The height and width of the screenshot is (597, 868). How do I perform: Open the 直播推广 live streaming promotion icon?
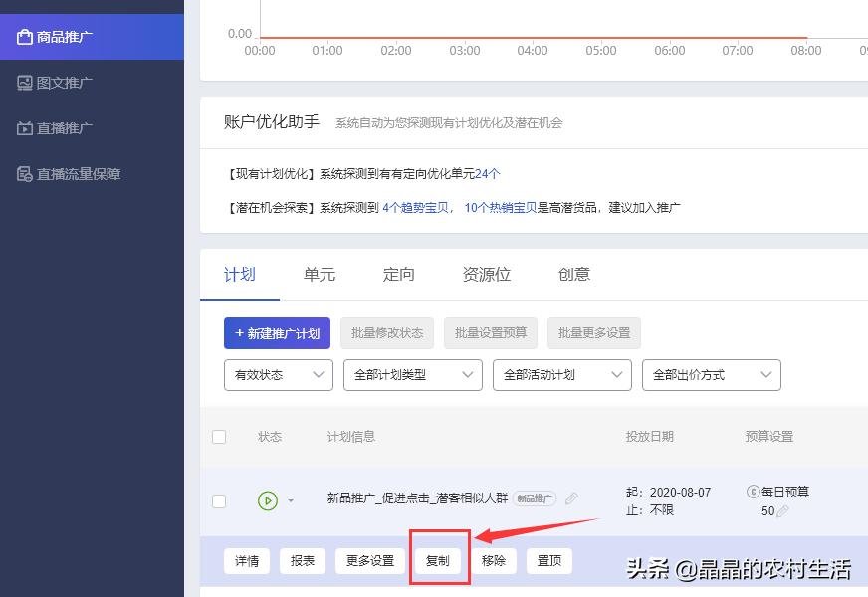pos(24,127)
